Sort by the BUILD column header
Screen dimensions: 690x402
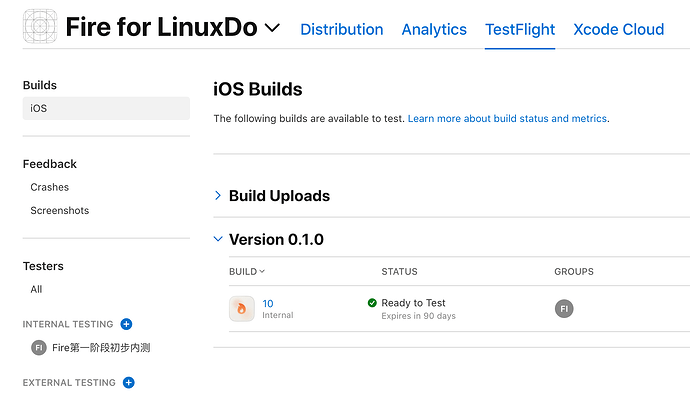point(247,272)
